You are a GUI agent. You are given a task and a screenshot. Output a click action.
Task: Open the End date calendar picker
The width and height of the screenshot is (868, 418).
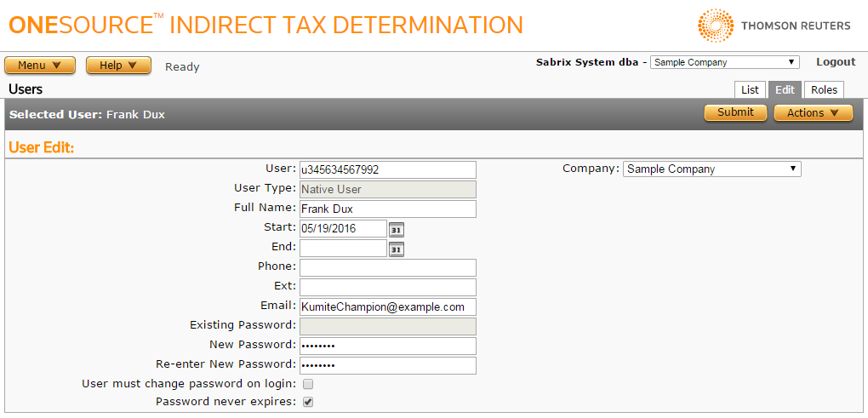(x=397, y=249)
